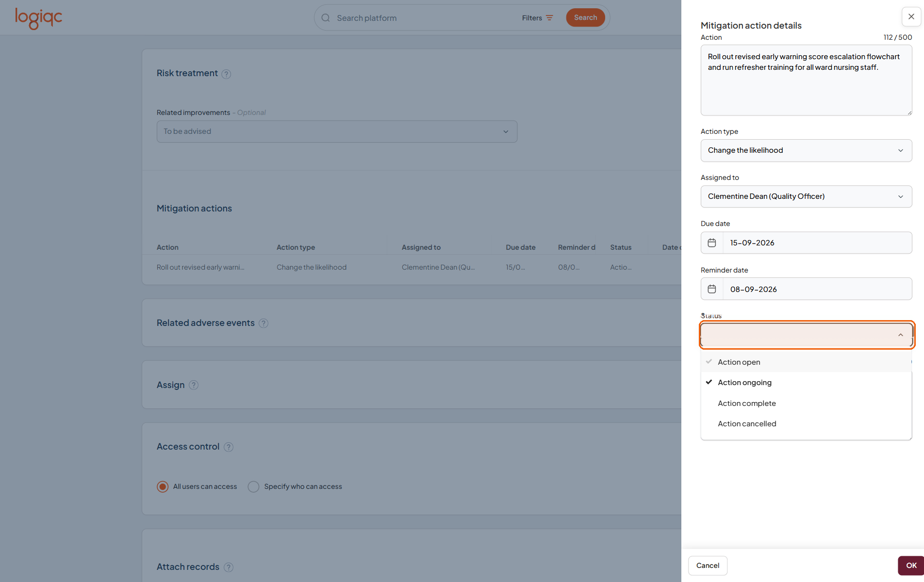Click the Assigned to column header
Screen dimensions: 924x582
(421, 247)
